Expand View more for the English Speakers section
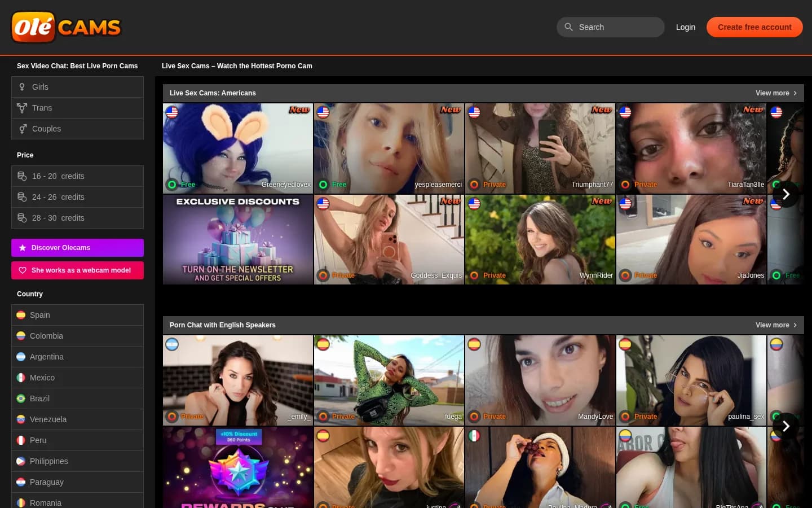Image resolution: width=812 pixels, height=508 pixels. [776, 325]
